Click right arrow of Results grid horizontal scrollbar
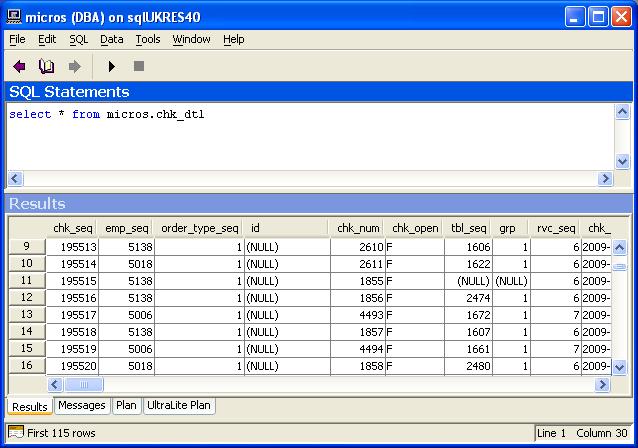 [603, 385]
